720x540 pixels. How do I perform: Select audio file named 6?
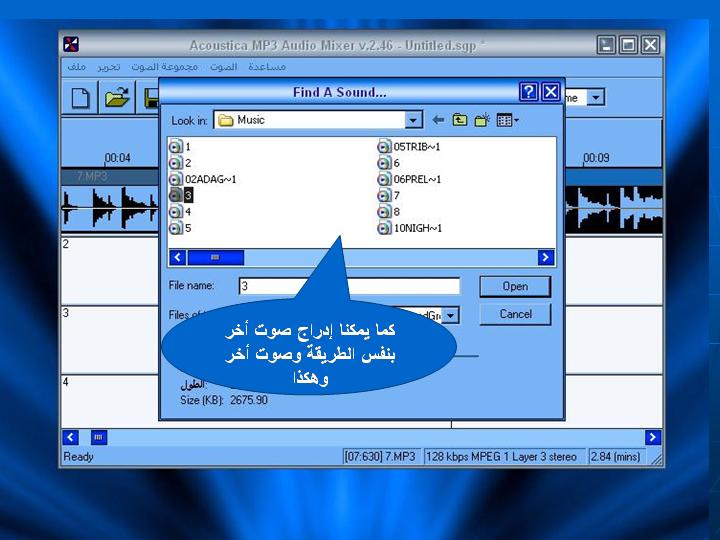click(388, 163)
